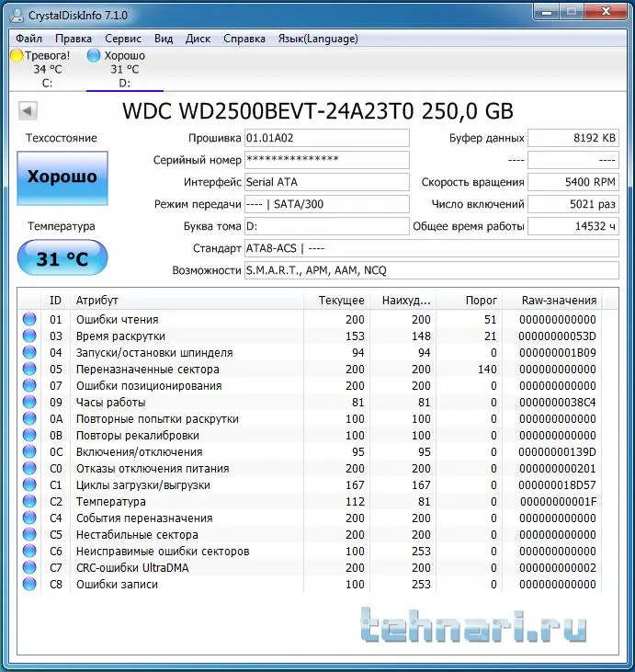Click the CrystalDiskInfo title bar app icon
The width and height of the screenshot is (635, 672).
click(x=17, y=16)
